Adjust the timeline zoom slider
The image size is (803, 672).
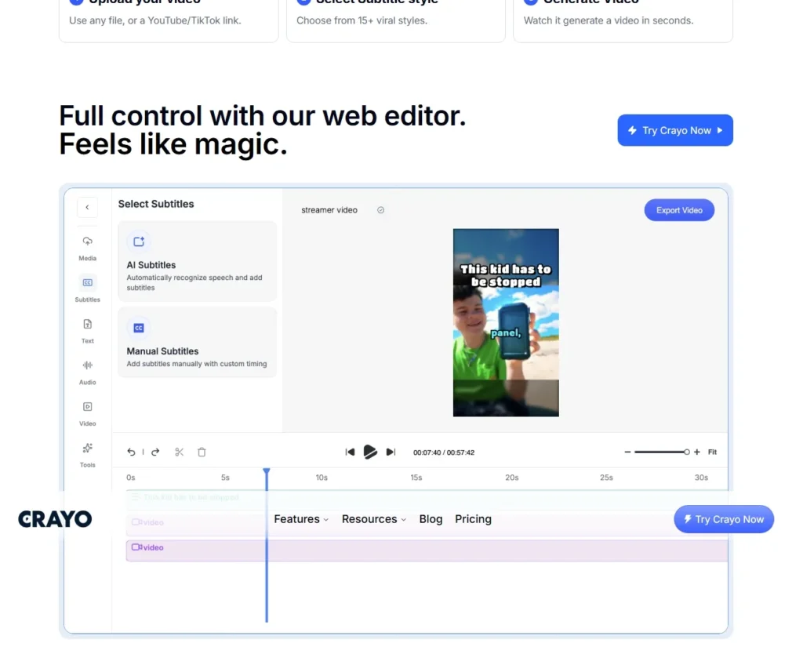(x=662, y=452)
